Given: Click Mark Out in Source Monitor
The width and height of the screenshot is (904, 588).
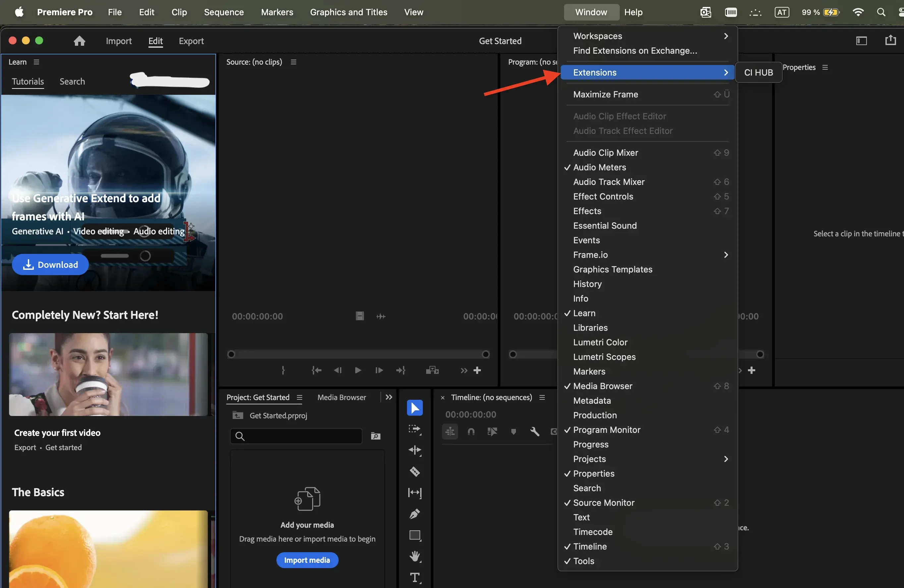Looking at the screenshot, I should point(283,370).
